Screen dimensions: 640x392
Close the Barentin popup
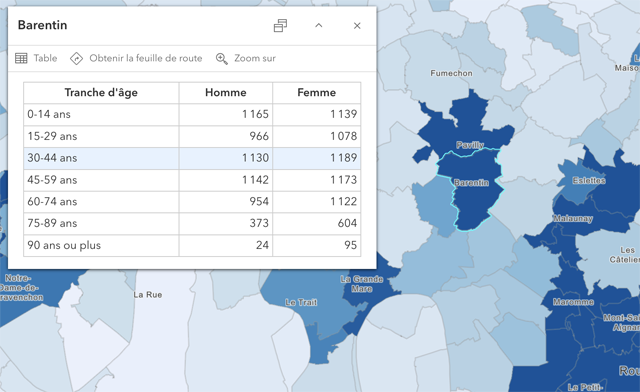[357, 26]
